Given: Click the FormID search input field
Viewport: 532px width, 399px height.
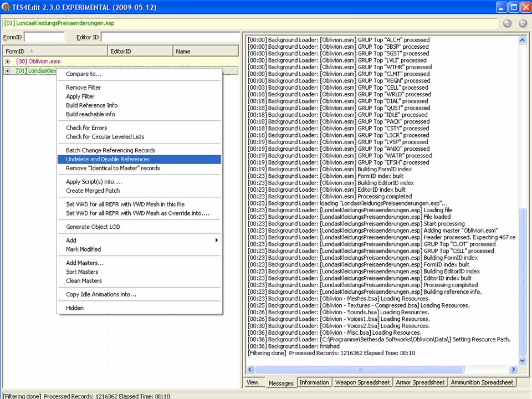Looking at the screenshot, I should (x=44, y=37).
